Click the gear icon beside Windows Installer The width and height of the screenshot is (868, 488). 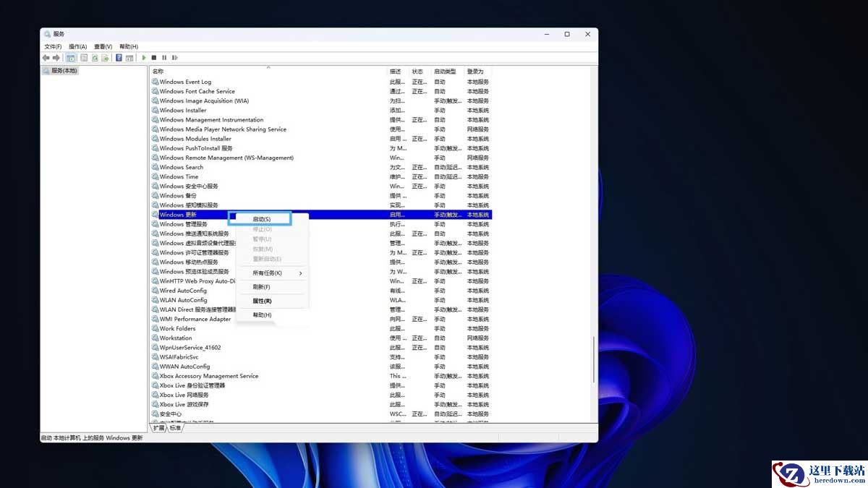(x=155, y=110)
